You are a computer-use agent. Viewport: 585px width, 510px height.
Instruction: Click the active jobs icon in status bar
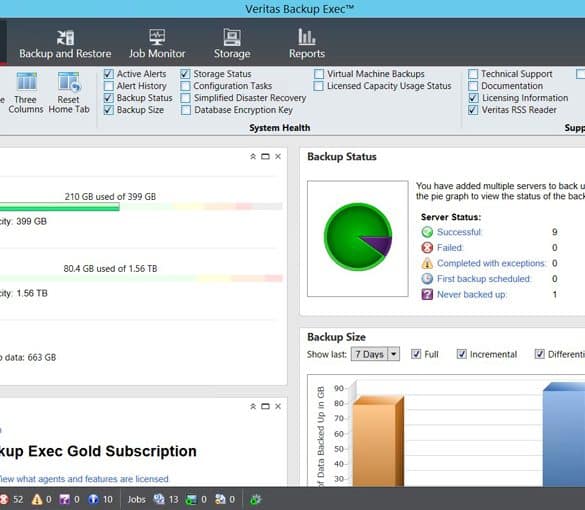[x=191, y=500]
